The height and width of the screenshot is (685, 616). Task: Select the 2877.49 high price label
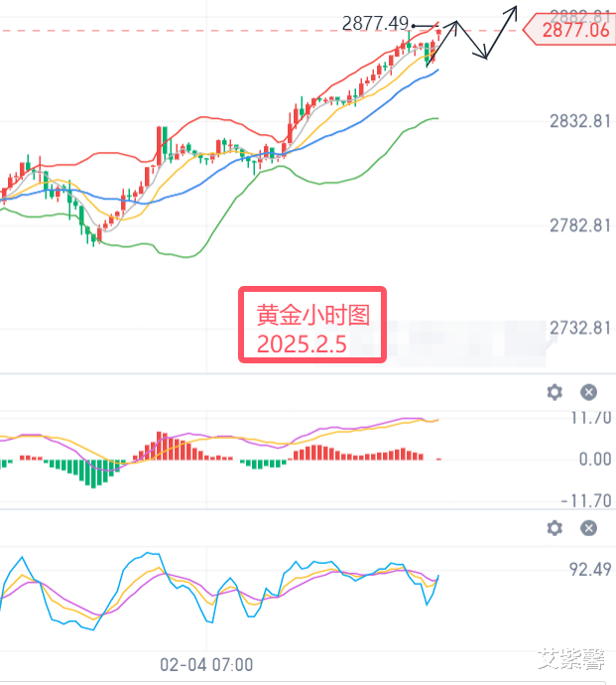point(375,24)
